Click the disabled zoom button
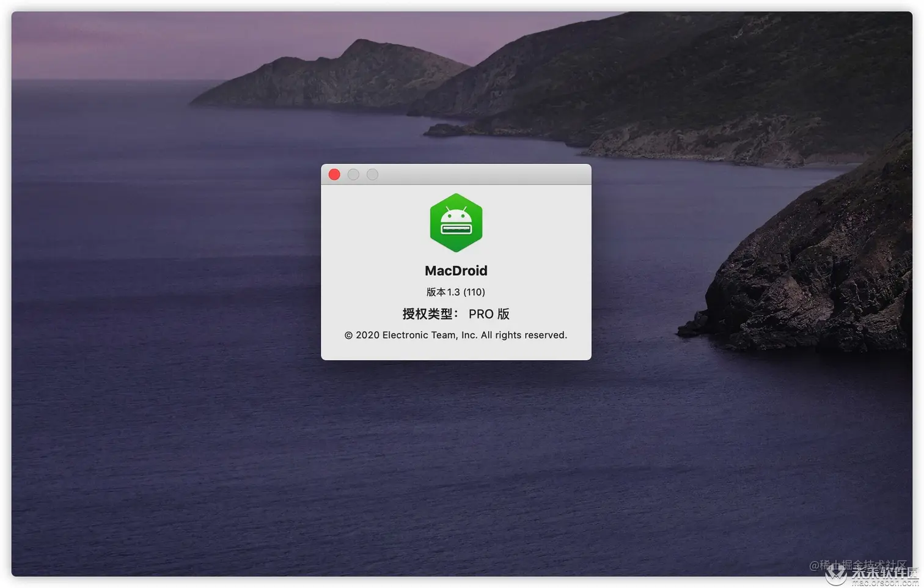This screenshot has height=588, width=924. point(372,175)
